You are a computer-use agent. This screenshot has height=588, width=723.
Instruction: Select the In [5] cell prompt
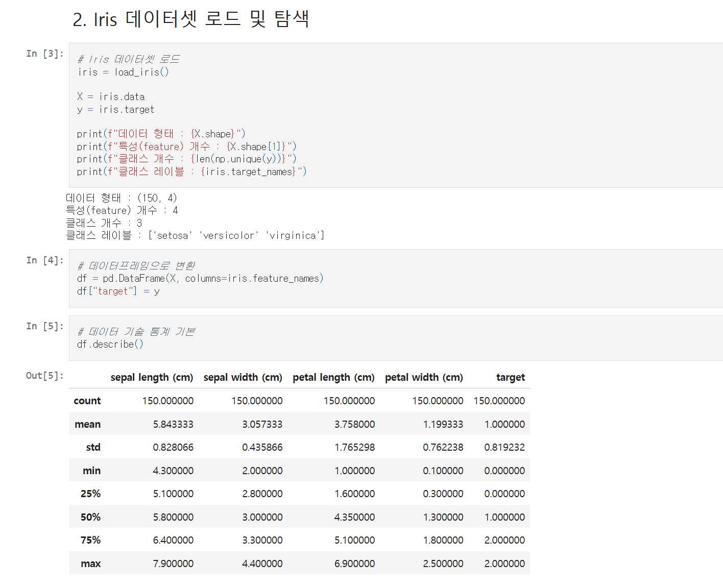tap(45, 326)
